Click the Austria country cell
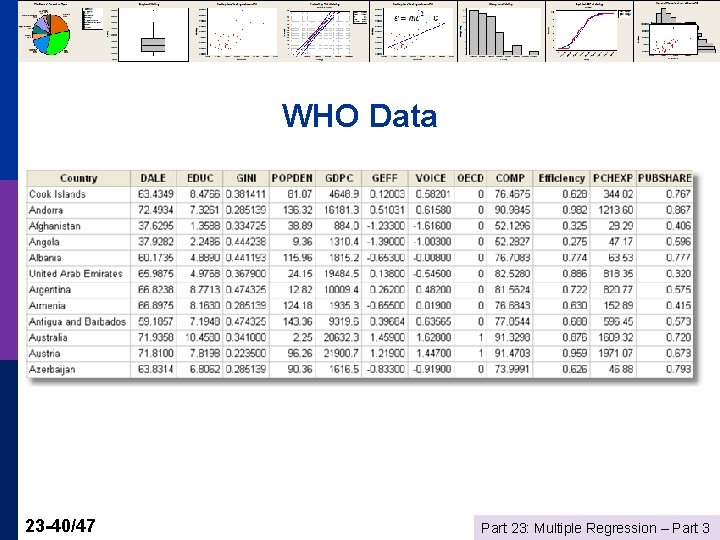 pos(79,354)
